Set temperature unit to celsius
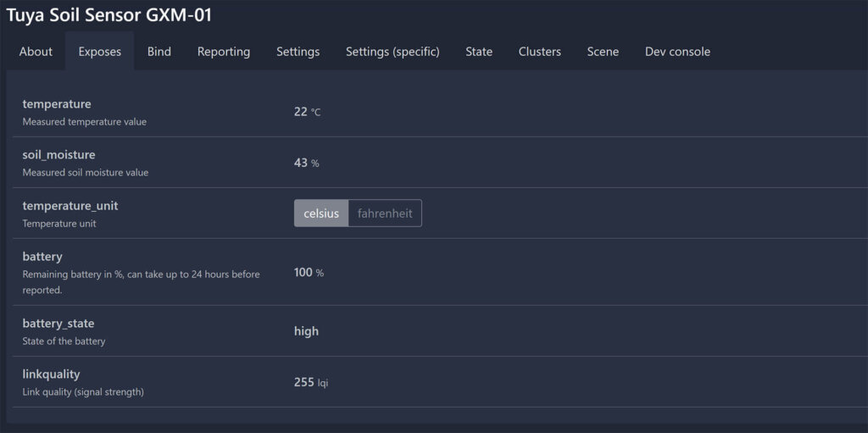 pos(321,214)
